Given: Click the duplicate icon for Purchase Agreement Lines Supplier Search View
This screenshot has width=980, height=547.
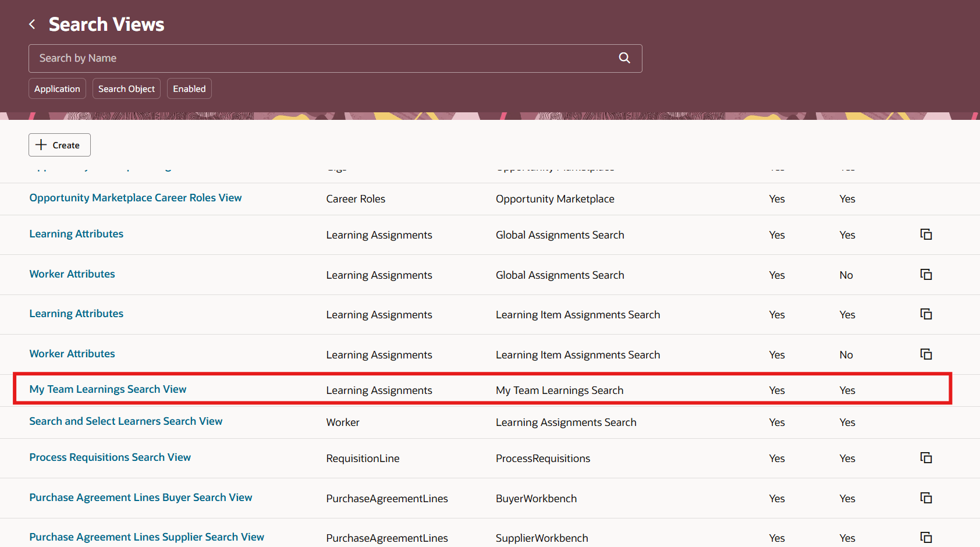Looking at the screenshot, I should pos(926,537).
